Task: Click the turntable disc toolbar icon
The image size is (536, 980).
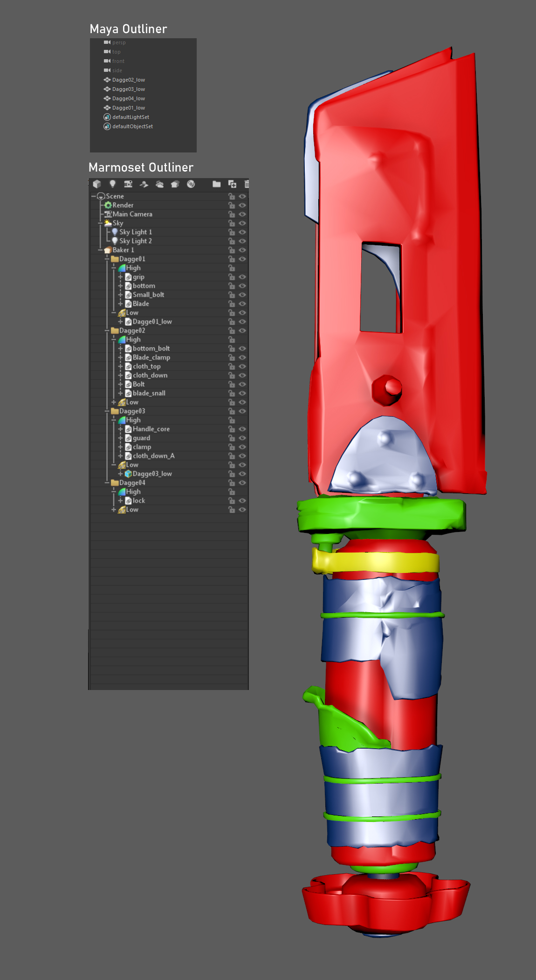Action: [191, 184]
